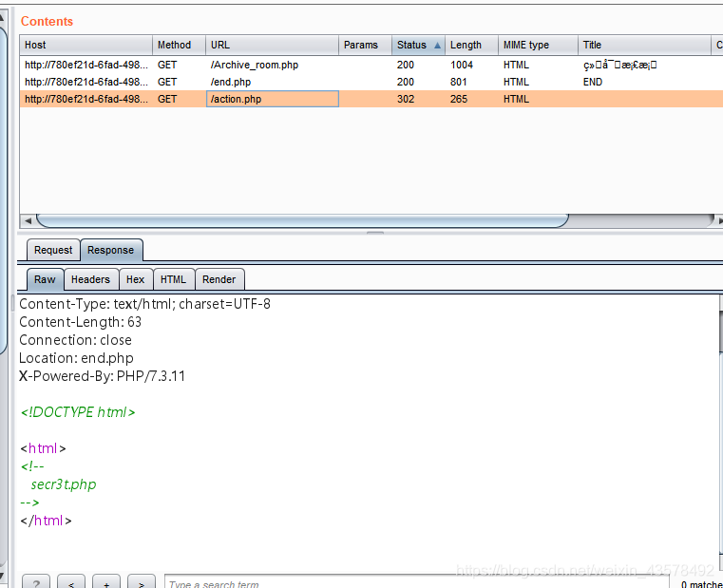Click the 265 length cell
This screenshot has width=723, height=588.
tap(471, 99)
